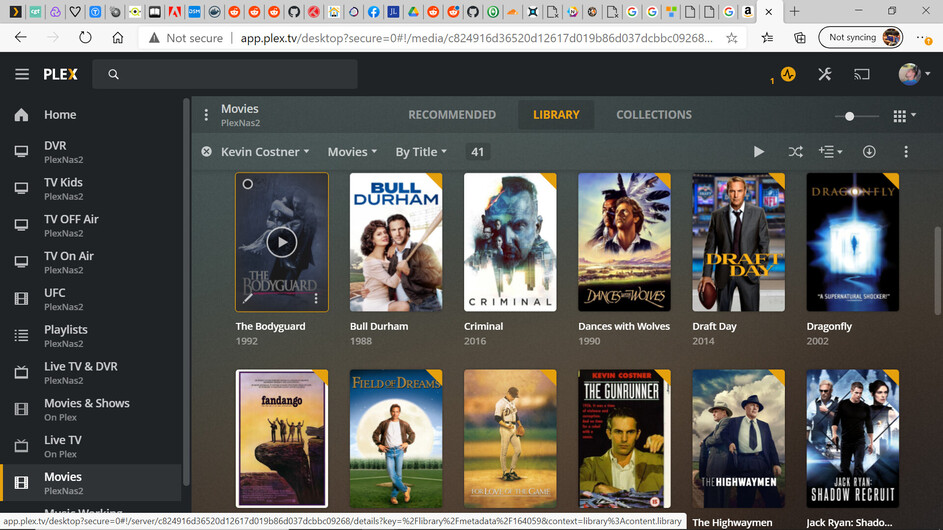
Task: Refresh the browser page
Action: (85, 37)
